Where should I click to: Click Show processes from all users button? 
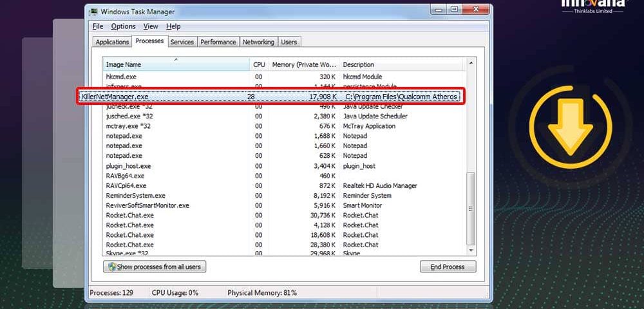click(x=155, y=267)
